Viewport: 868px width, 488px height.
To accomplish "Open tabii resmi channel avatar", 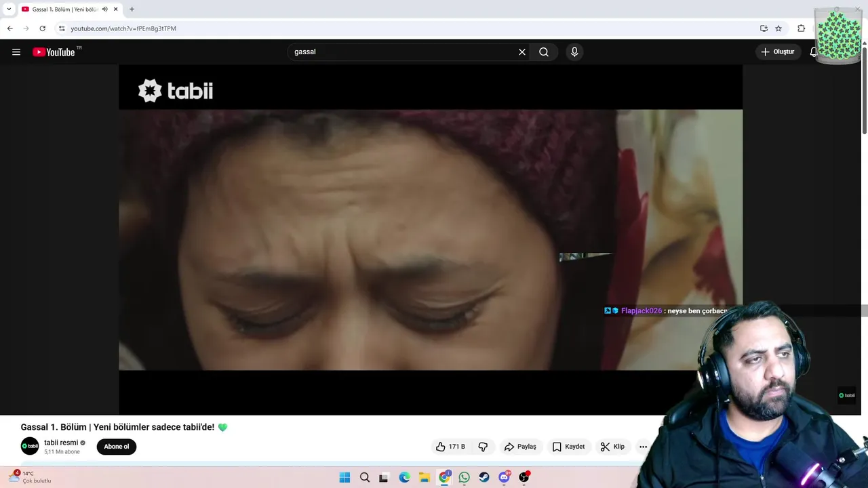I will click(x=30, y=446).
